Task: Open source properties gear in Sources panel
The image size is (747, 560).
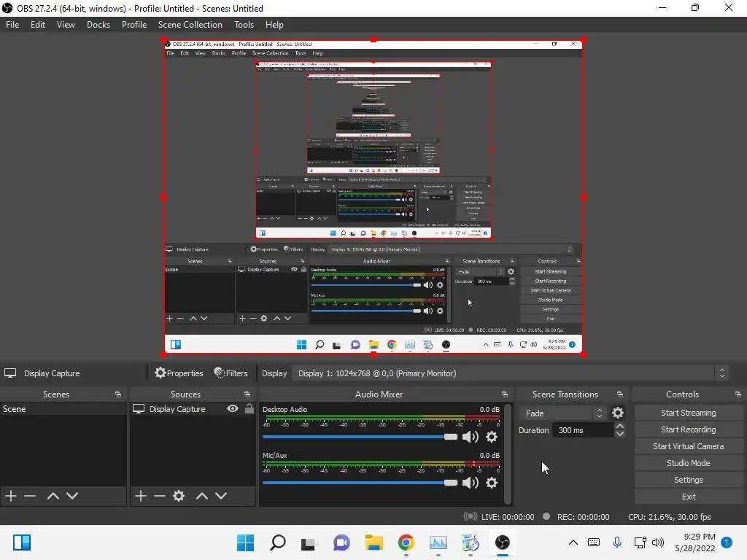Action: [x=179, y=496]
